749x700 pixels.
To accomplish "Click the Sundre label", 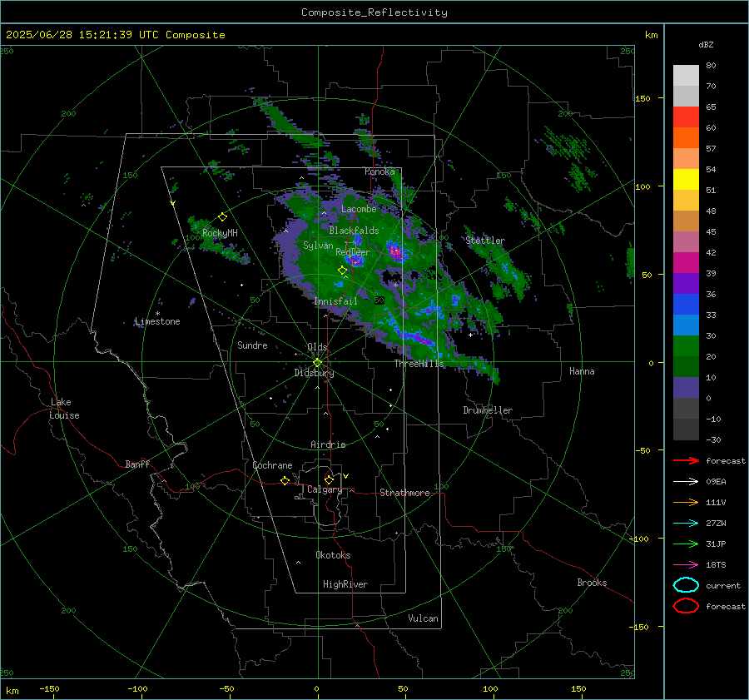I will coord(252,345).
